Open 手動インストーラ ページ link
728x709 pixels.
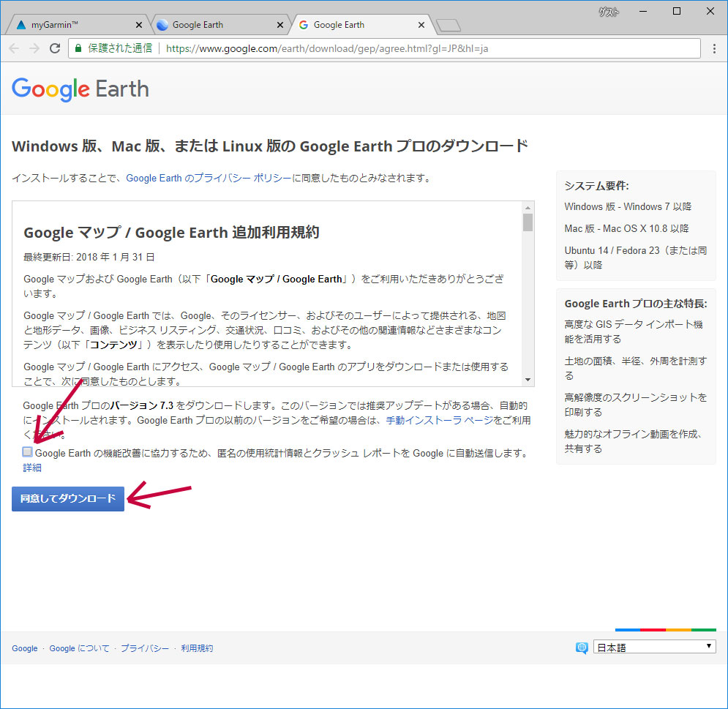coord(439,420)
